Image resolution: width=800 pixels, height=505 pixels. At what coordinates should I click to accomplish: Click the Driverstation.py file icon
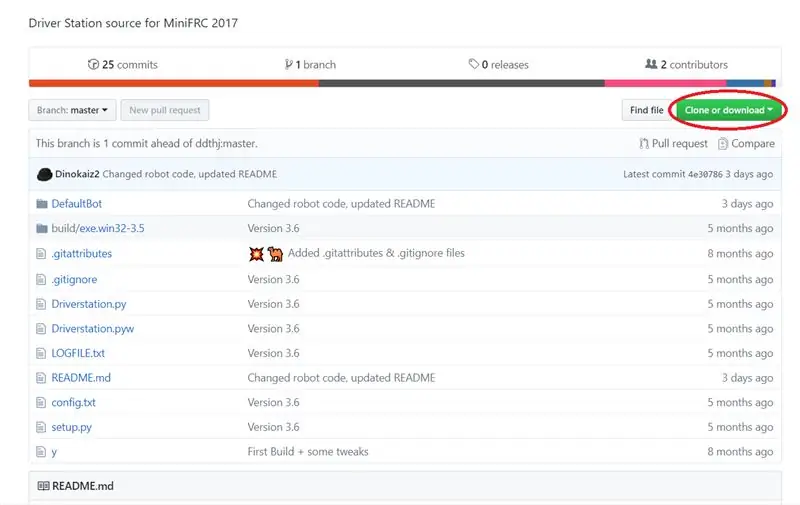(41, 304)
